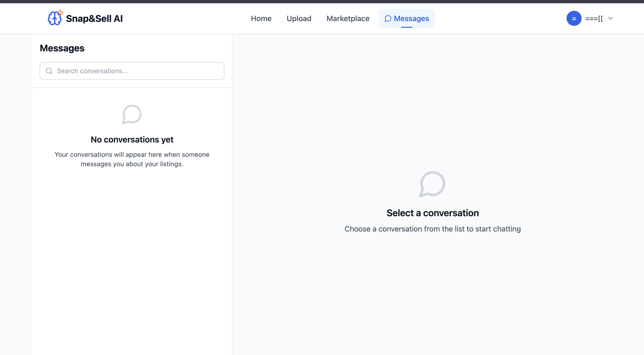Image resolution: width=644 pixels, height=355 pixels.
Task: Click the large Select a conversation bubble icon
Action: tap(432, 184)
